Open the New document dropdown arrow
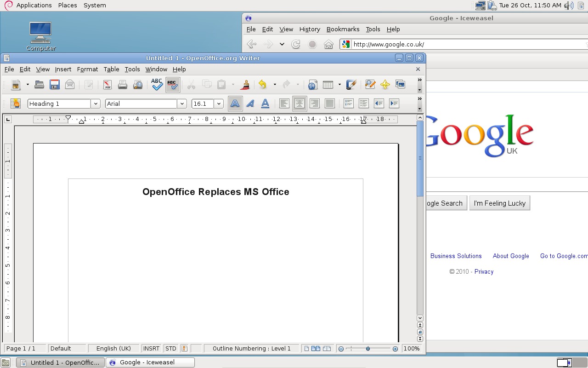The image size is (588, 368). coord(27,85)
